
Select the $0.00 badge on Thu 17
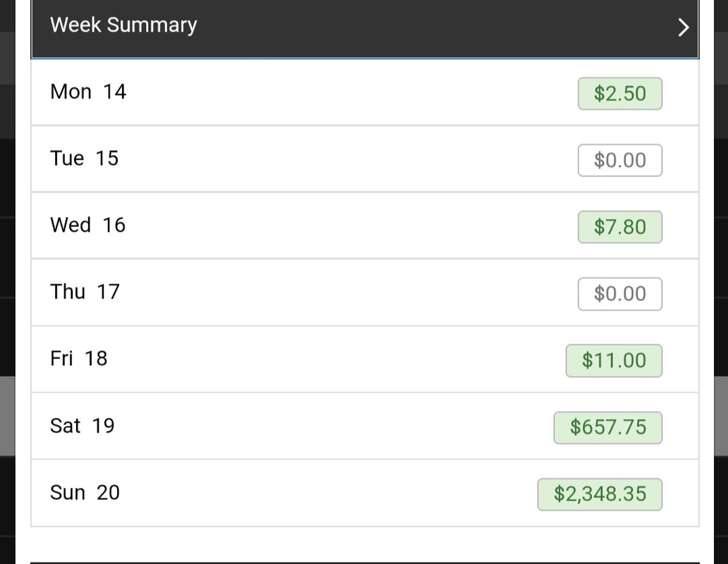(620, 294)
